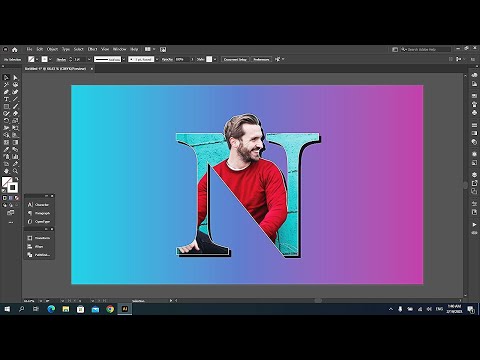Screen dimensions: 480x360
Task: Select the Mesh tool
Action: click(6, 142)
